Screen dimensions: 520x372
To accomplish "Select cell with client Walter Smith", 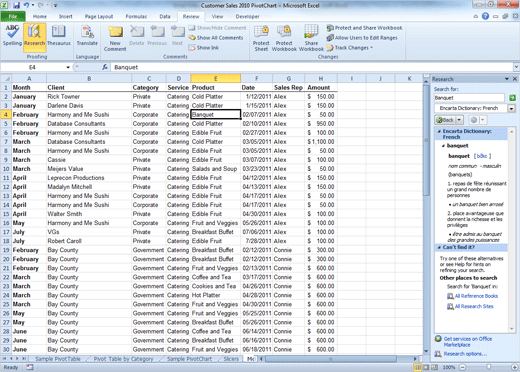I will coord(89,214).
